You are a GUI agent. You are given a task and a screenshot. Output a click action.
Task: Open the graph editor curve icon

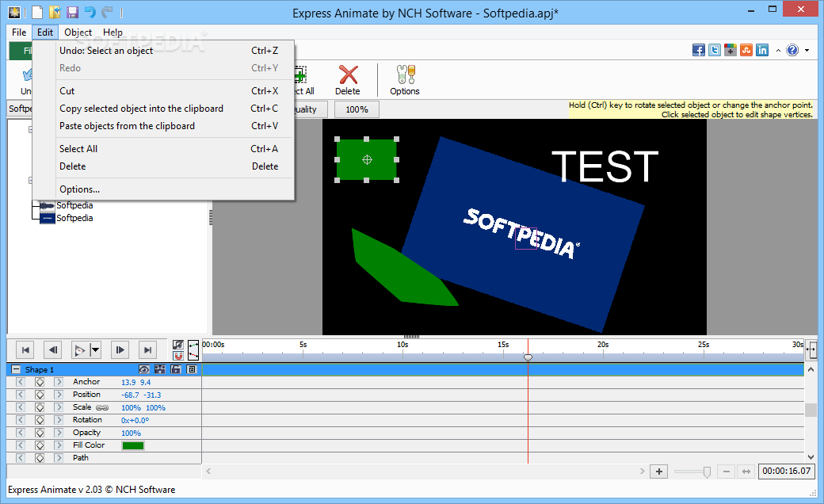[x=193, y=350]
